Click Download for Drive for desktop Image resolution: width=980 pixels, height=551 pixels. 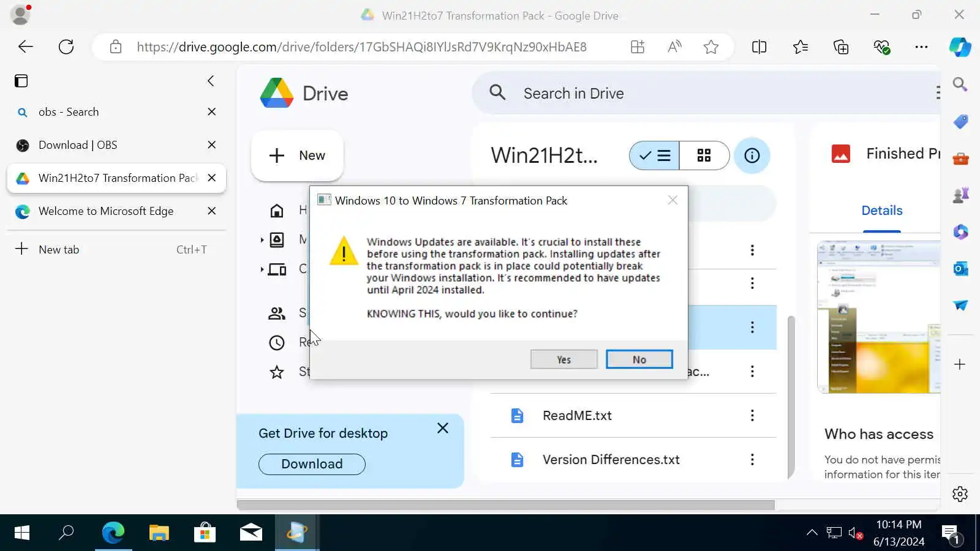(x=312, y=464)
